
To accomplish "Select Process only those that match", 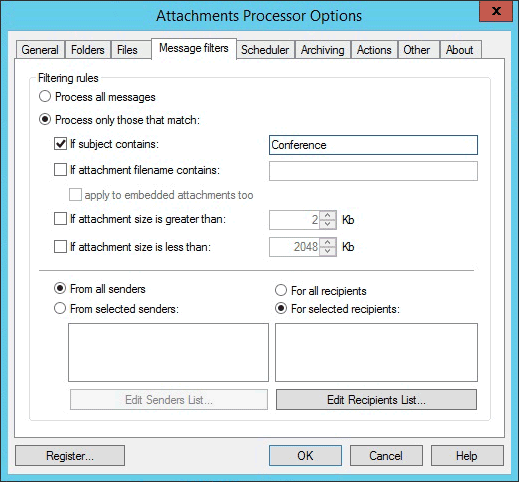I will 45,119.
